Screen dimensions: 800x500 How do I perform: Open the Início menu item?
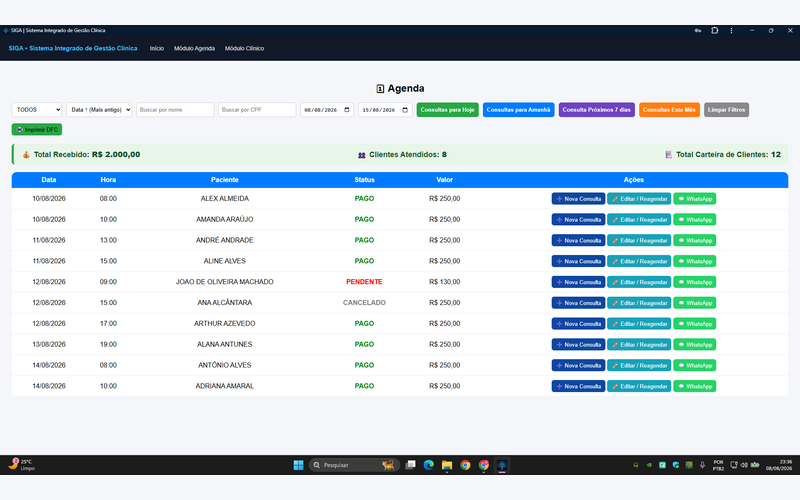157,48
